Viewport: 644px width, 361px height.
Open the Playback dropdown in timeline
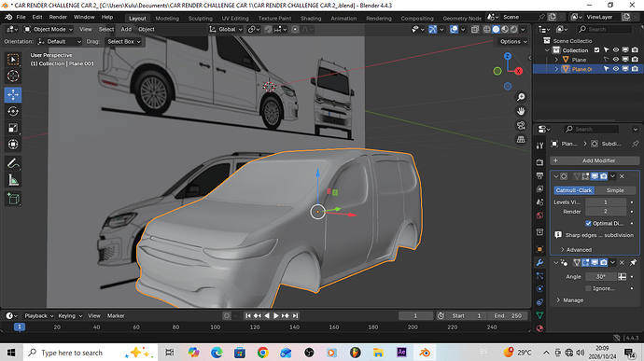pyautogui.click(x=39, y=316)
